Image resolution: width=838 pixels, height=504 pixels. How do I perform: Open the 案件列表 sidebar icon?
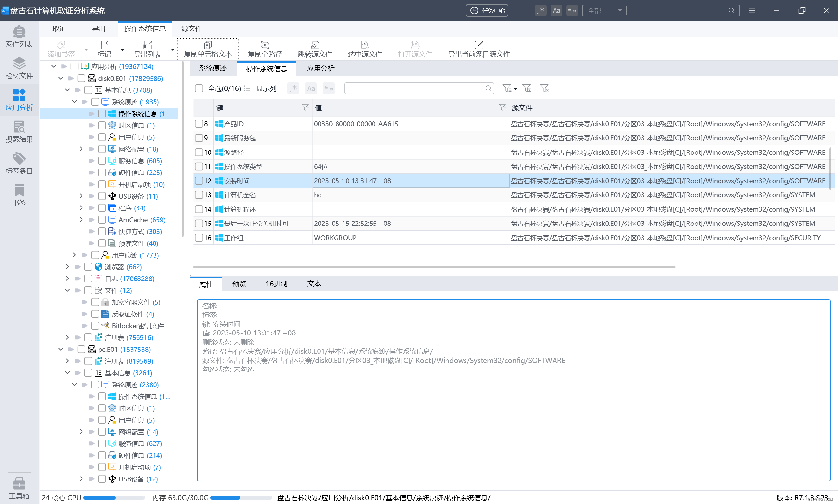tap(19, 37)
